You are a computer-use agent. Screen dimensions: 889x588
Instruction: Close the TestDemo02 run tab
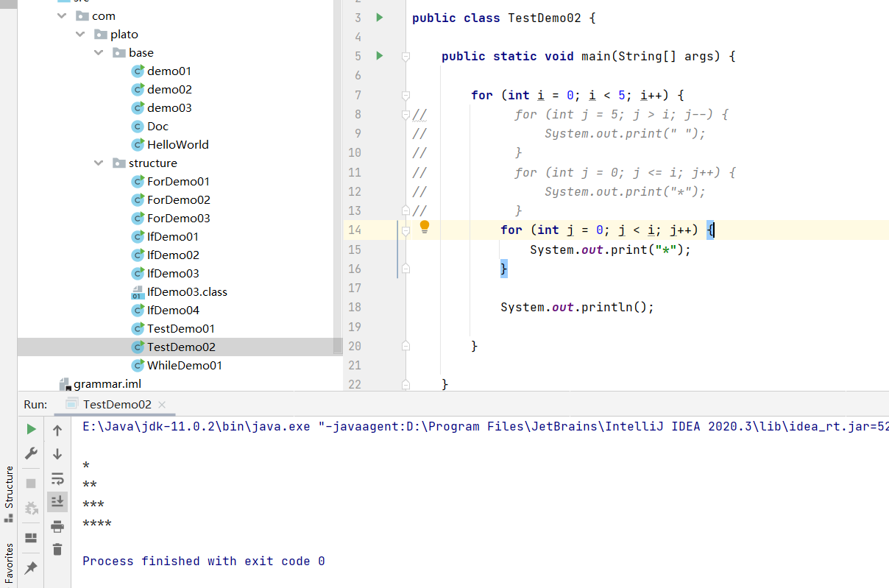162,405
